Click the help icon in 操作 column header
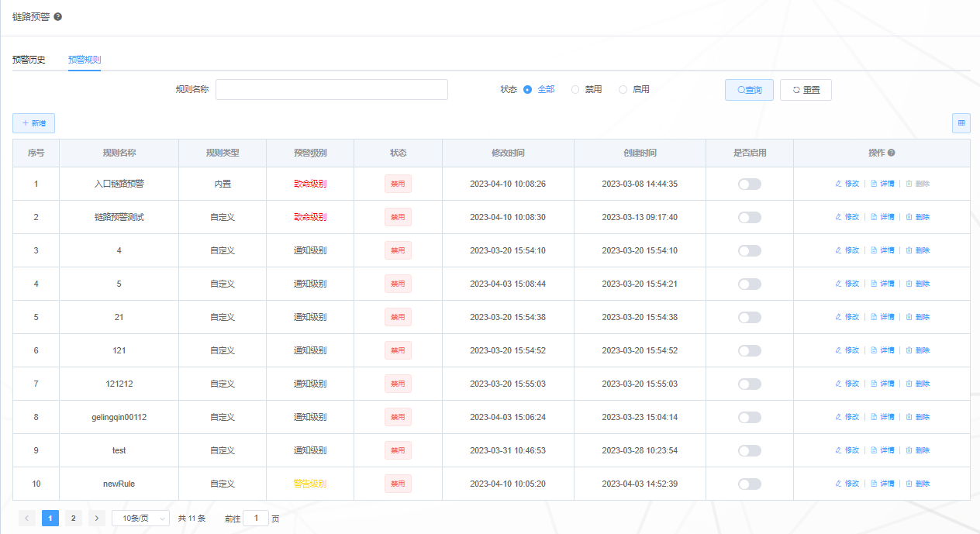 point(892,153)
